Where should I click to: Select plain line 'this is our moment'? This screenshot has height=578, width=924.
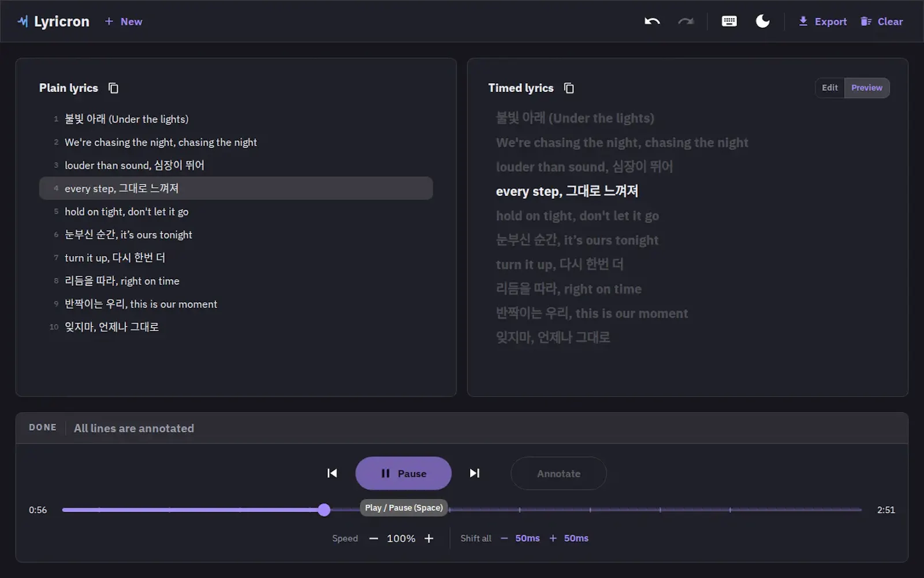(x=236, y=304)
